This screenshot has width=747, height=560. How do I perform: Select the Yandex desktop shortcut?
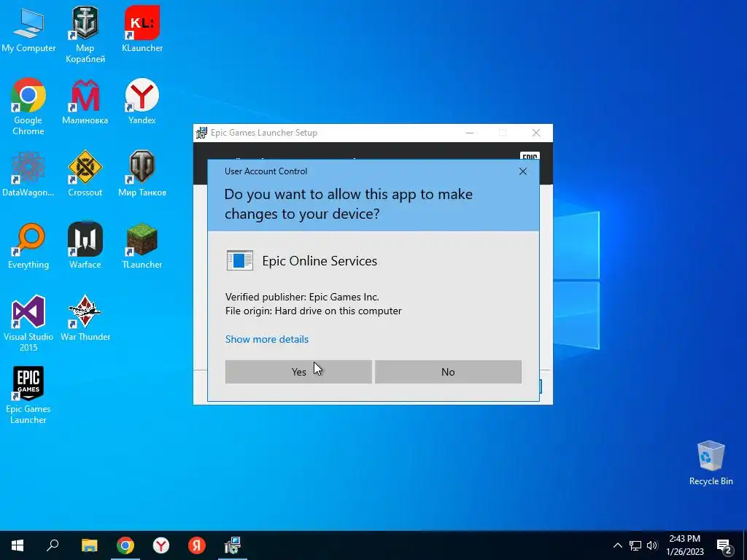point(142,101)
